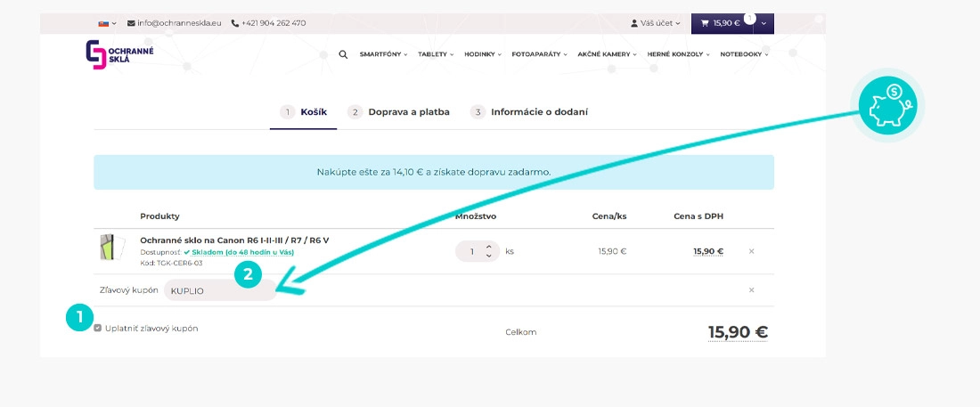Expand the cart dropdown arrow
This screenshot has width=980, height=407.
(764, 24)
